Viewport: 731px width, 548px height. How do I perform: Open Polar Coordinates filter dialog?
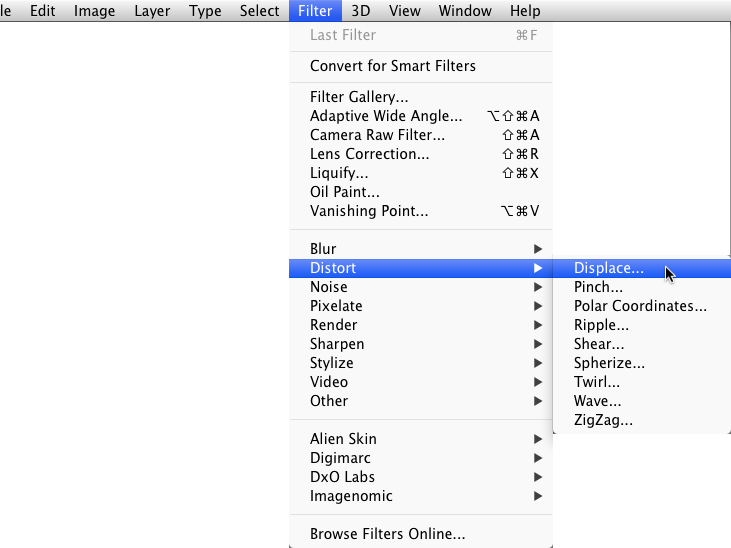[640, 306]
